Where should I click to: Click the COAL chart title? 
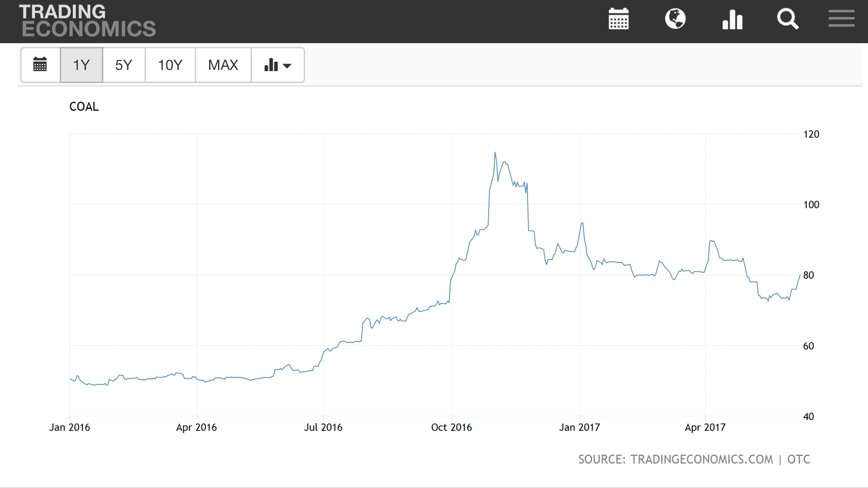pos(84,106)
